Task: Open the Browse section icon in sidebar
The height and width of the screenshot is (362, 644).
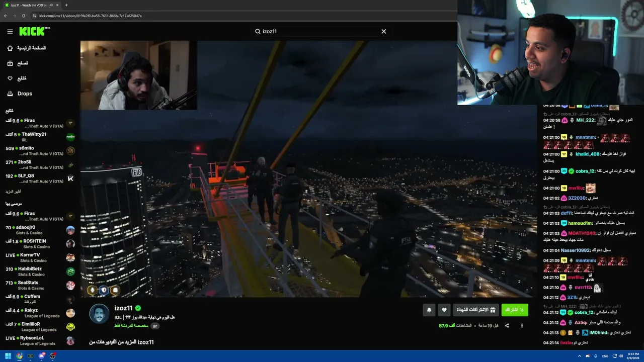Action: (10, 63)
